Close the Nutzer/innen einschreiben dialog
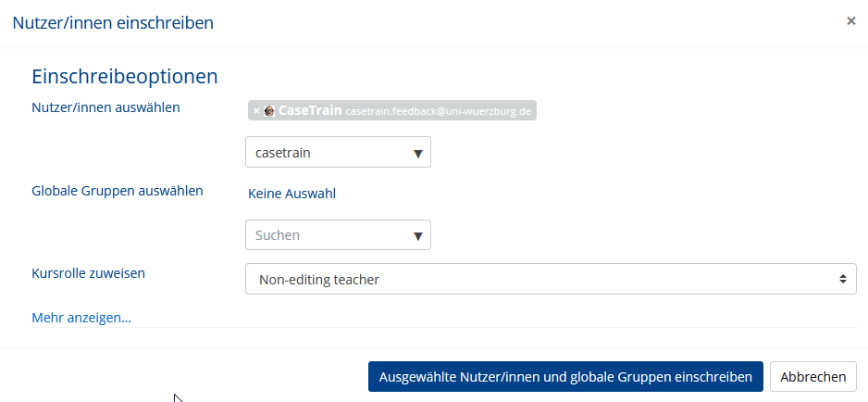This screenshot has height=402, width=868. (x=851, y=21)
